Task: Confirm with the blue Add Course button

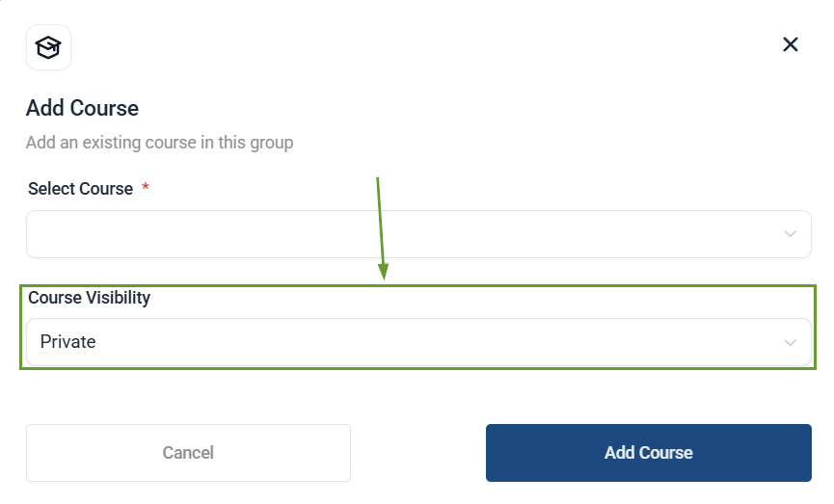Action: click(x=648, y=453)
